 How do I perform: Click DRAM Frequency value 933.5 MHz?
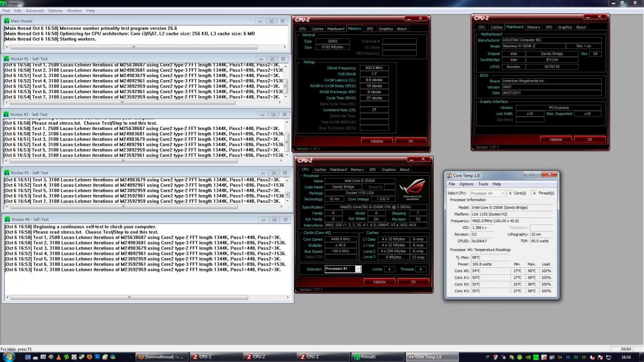[x=374, y=68]
